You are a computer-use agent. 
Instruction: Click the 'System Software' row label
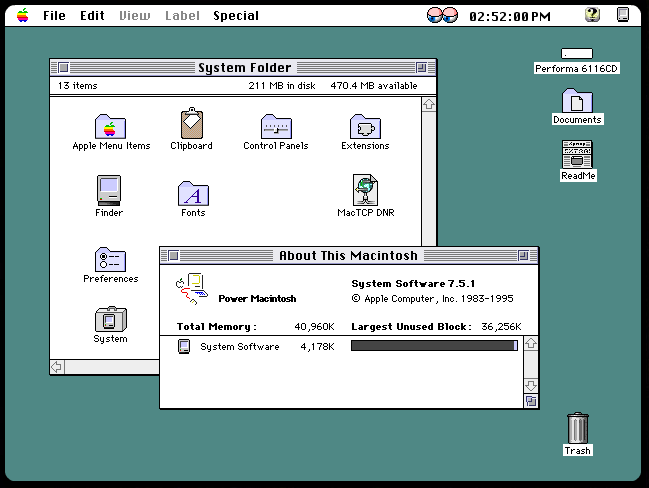[x=240, y=346]
